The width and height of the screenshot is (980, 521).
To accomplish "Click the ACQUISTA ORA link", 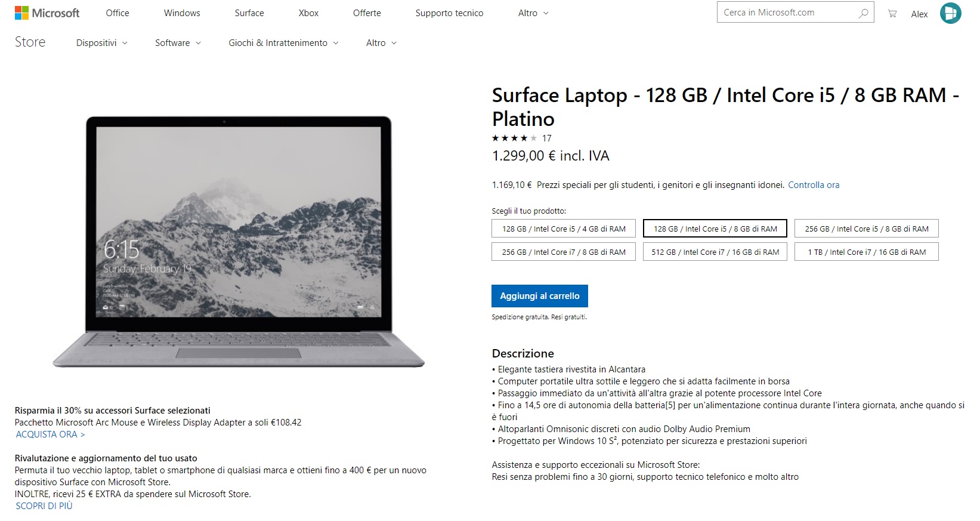I will pyautogui.click(x=50, y=434).
